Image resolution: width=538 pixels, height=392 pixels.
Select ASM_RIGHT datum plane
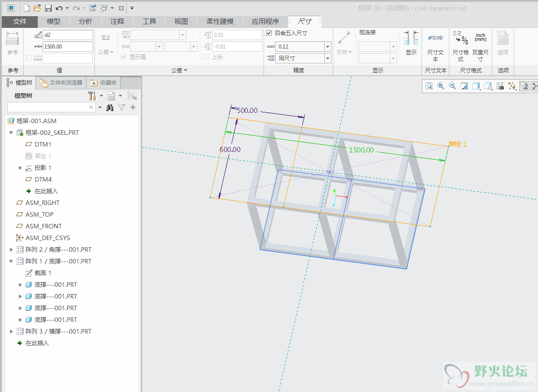(42, 203)
